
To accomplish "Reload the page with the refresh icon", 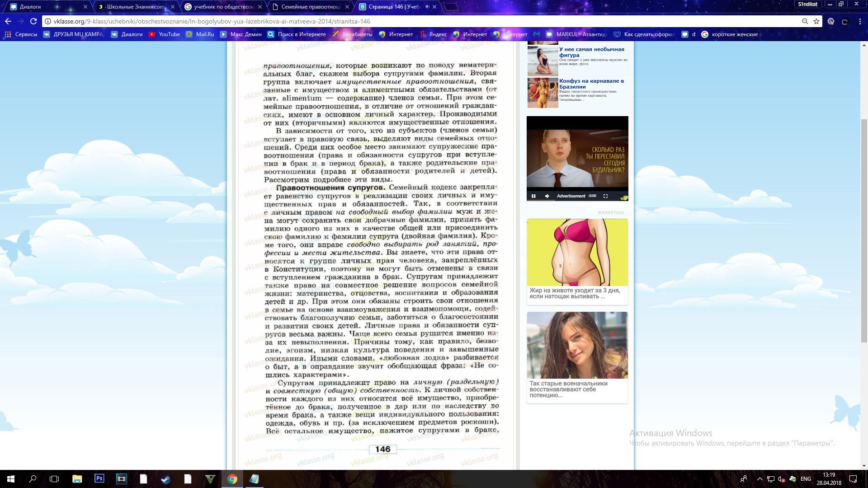I will (33, 21).
